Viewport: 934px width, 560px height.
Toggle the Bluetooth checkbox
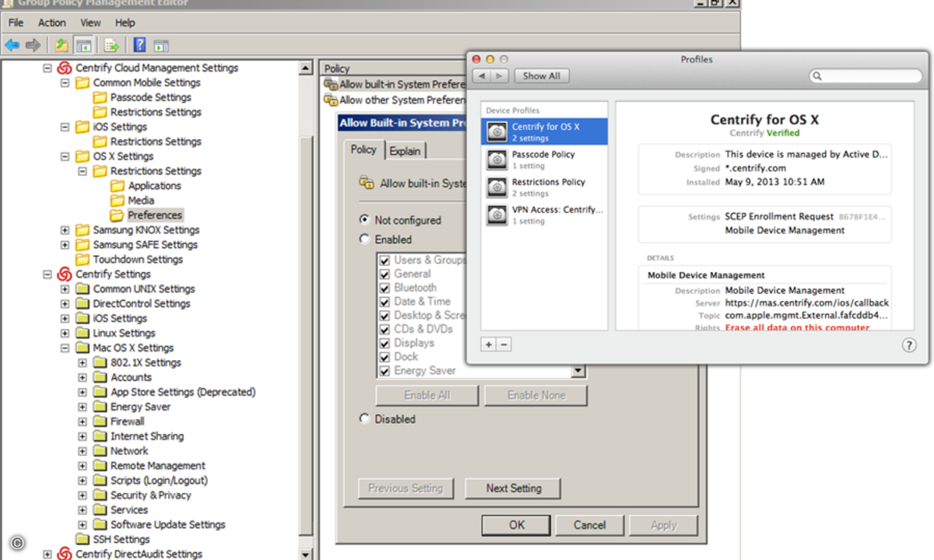click(x=384, y=288)
